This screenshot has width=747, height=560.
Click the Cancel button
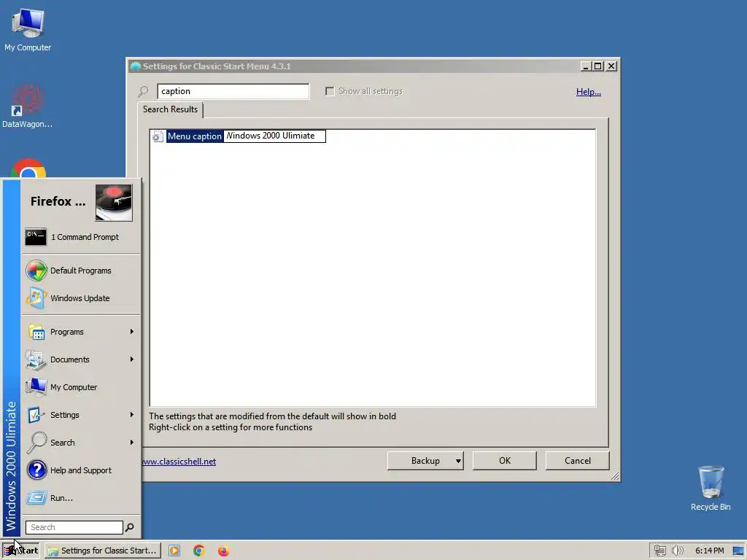(x=578, y=461)
